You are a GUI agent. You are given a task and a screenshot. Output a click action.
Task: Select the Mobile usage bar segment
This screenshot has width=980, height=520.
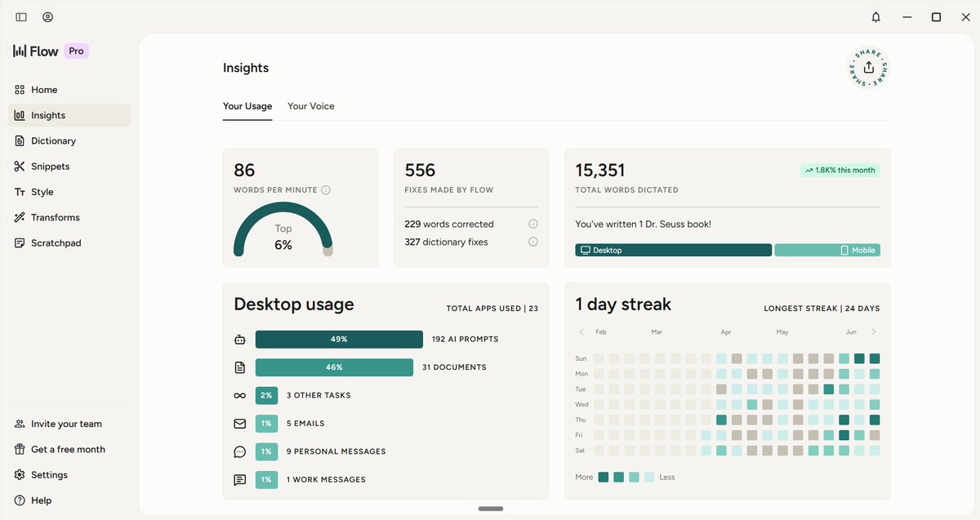[827, 251]
